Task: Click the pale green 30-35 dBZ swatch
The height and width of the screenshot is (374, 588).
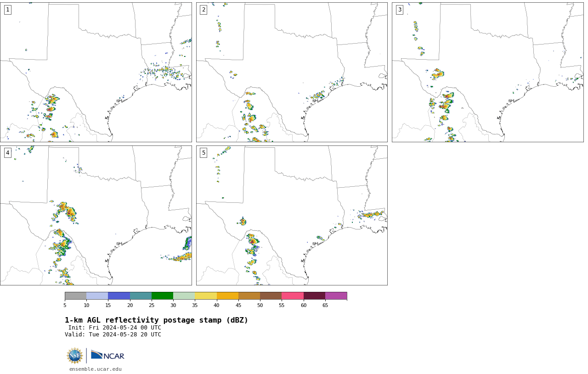Action: [184, 296]
